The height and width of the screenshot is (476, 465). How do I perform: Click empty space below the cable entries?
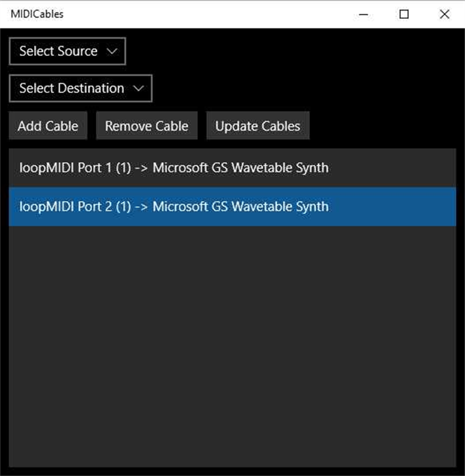(232, 347)
